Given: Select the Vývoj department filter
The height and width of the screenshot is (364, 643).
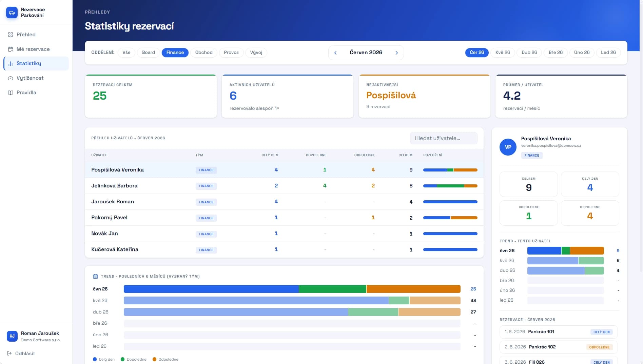Looking at the screenshot, I should click(256, 53).
